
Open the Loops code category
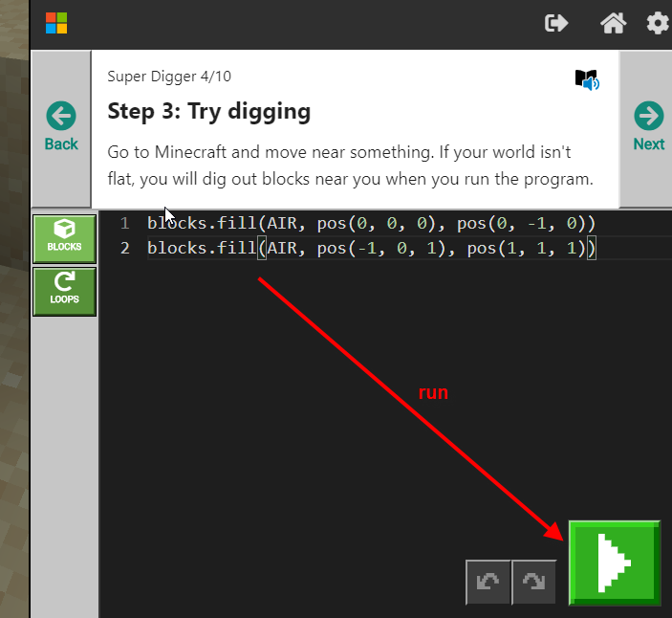pos(65,290)
